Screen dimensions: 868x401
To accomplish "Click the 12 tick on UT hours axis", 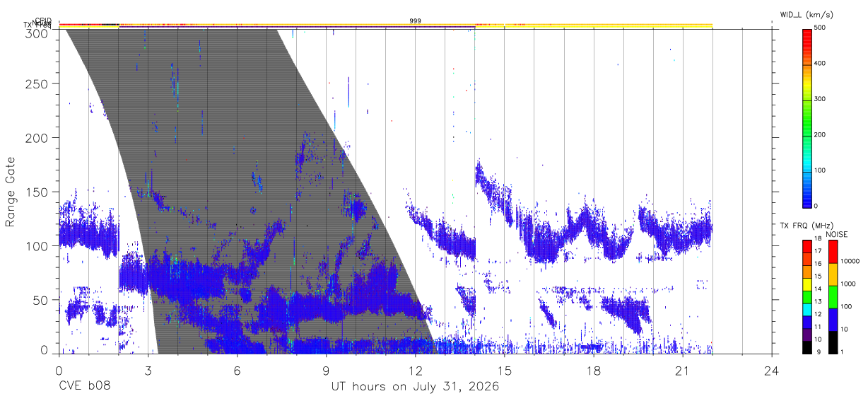I will (415, 371).
